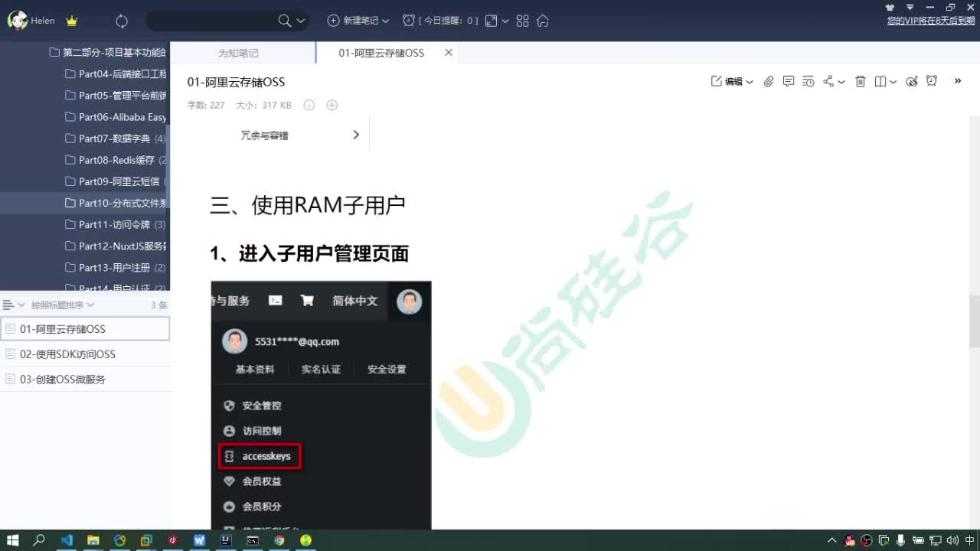Open the apps grid icon
The width and height of the screenshot is (980, 551).
point(523,21)
